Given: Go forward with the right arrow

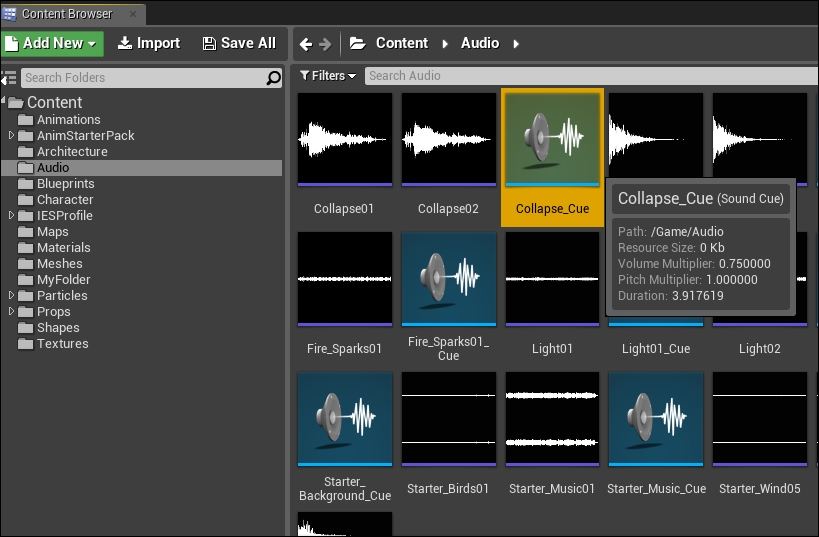Looking at the screenshot, I should pyautogui.click(x=325, y=44).
